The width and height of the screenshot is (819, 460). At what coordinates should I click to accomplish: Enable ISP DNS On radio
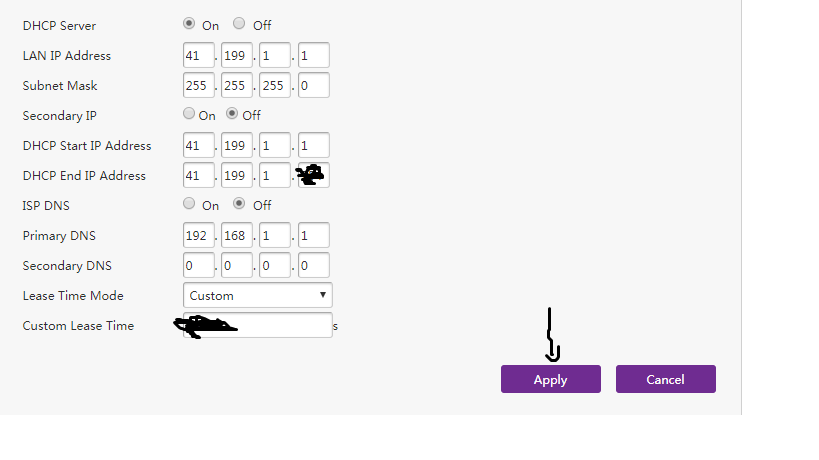[x=189, y=204]
